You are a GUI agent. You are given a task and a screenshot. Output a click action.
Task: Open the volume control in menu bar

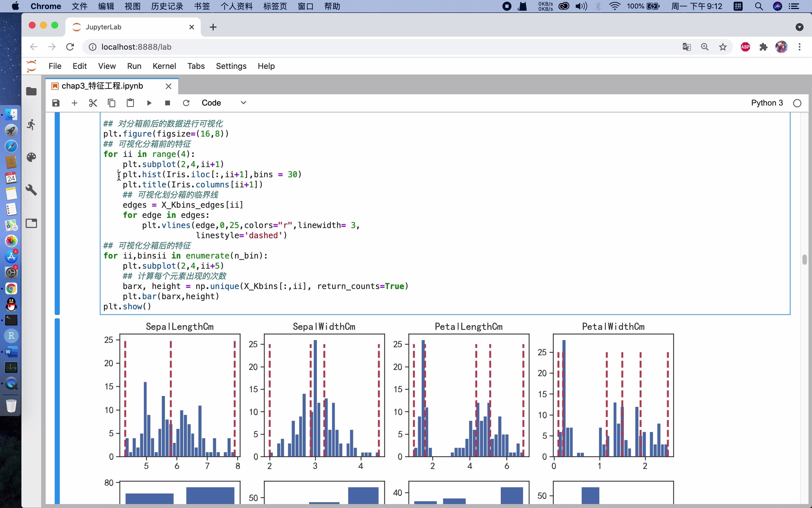581,6
